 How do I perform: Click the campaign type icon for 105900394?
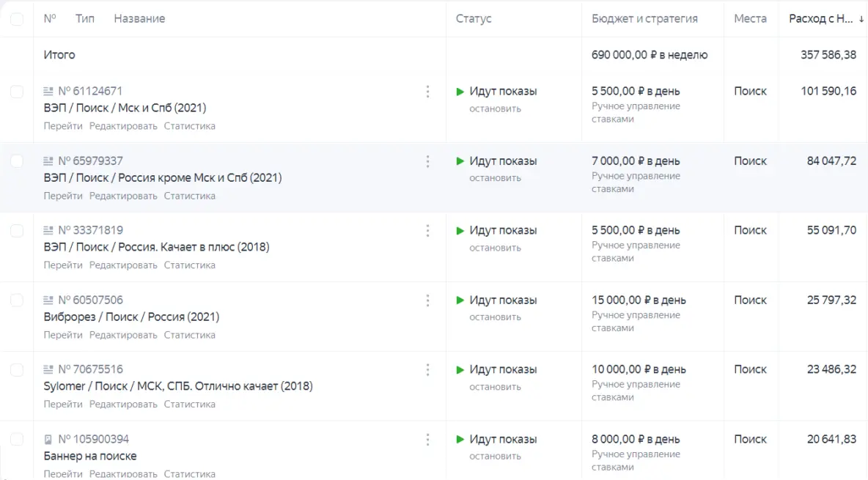tap(48, 440)
